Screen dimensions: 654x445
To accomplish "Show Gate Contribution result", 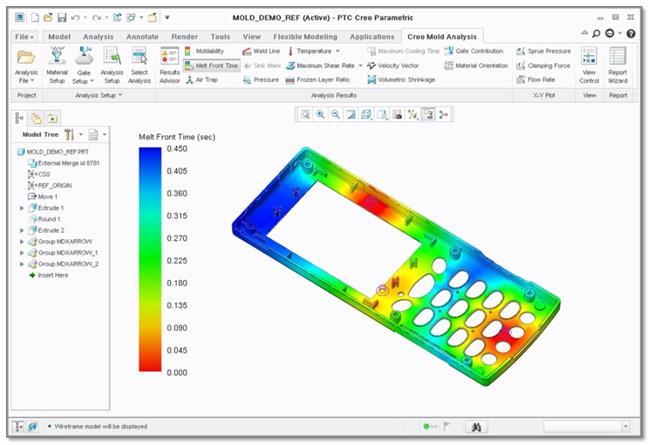I will [x=474, y=51].
